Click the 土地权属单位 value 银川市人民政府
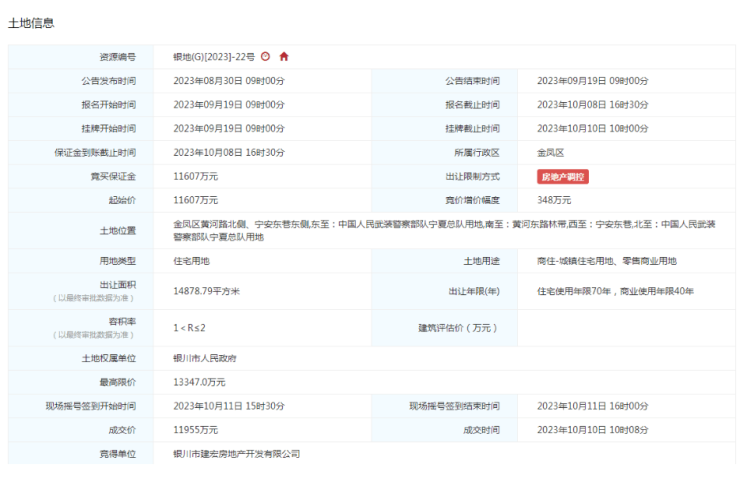740x482 pixels. point(205,358)
